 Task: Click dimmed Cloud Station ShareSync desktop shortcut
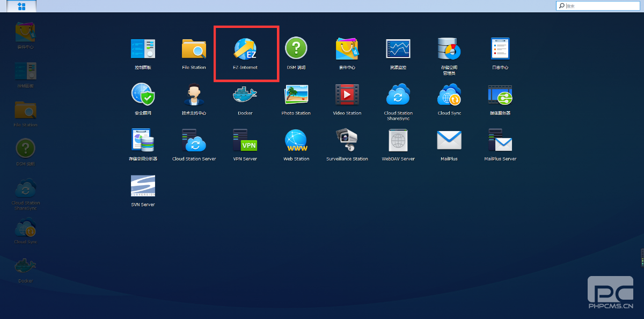coord(25,189)
